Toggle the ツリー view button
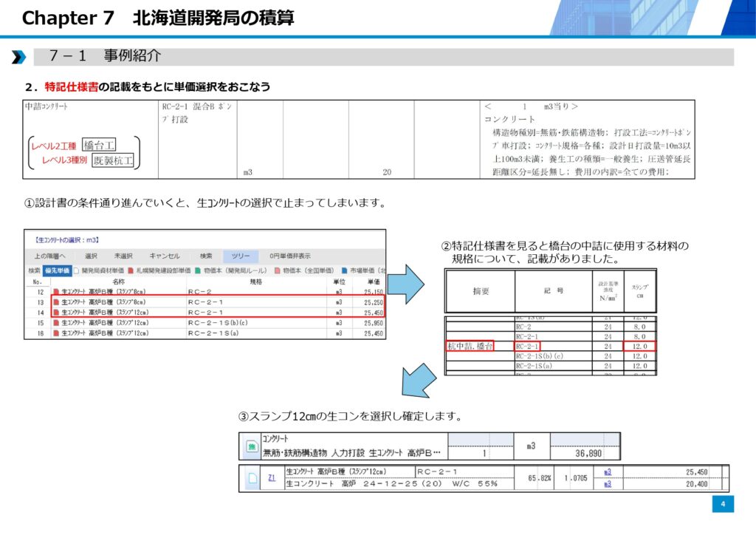This screenshot has width=756, height=535. coord(241,256)
